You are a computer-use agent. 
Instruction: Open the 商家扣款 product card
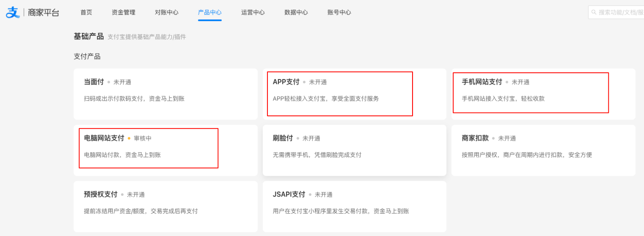[543, 150]
